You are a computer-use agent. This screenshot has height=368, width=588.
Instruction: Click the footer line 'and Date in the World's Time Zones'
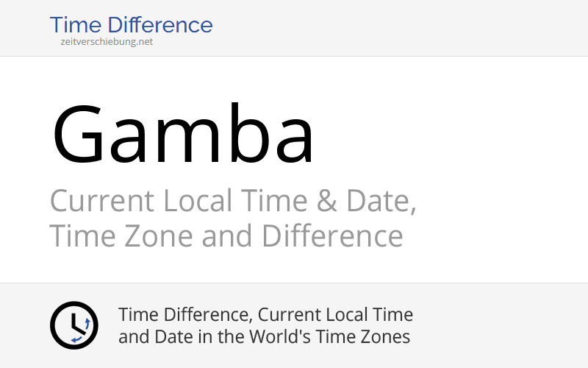[x=264, y=337]
